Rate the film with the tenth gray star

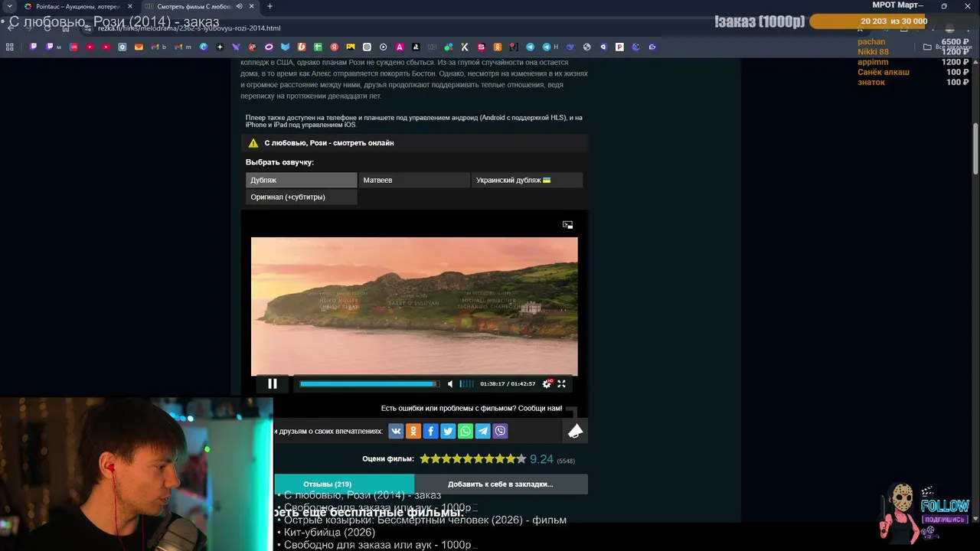[521, 459]
